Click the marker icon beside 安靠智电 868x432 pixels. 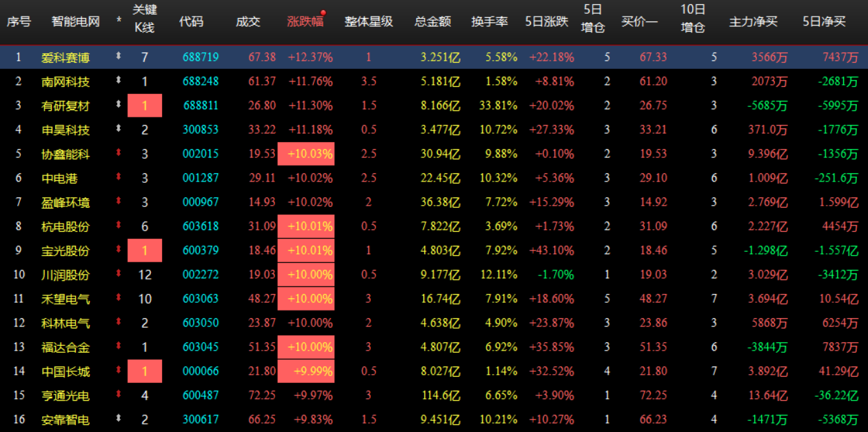click(119, 419)
